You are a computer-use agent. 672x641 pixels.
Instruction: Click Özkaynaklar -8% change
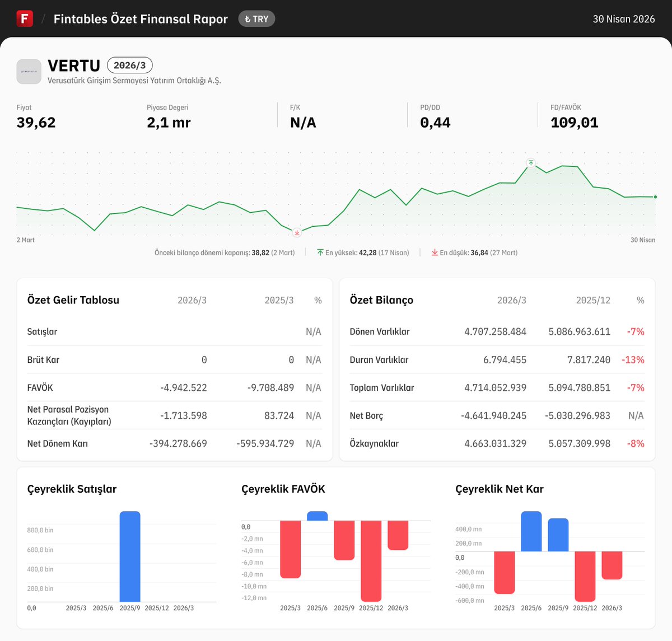point(636,443)
